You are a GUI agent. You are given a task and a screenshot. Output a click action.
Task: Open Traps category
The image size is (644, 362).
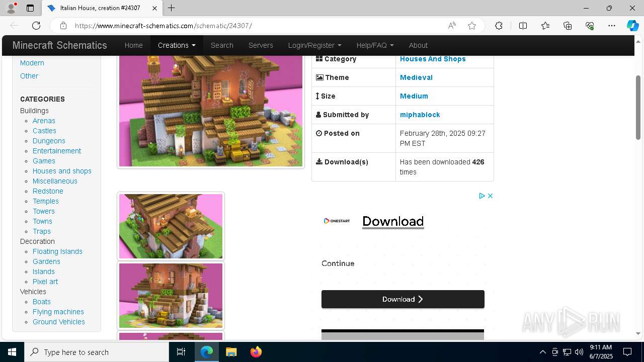tap(42, 231)
